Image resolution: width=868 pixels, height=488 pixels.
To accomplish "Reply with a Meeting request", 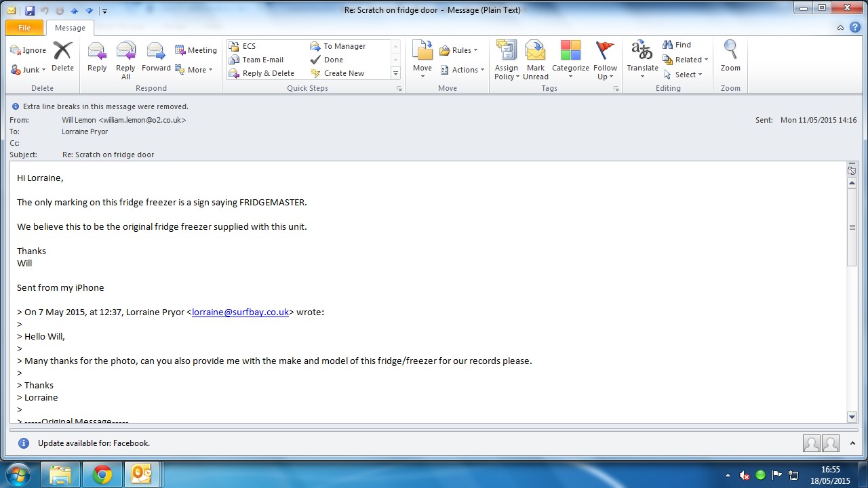I will tap(196, 50).
